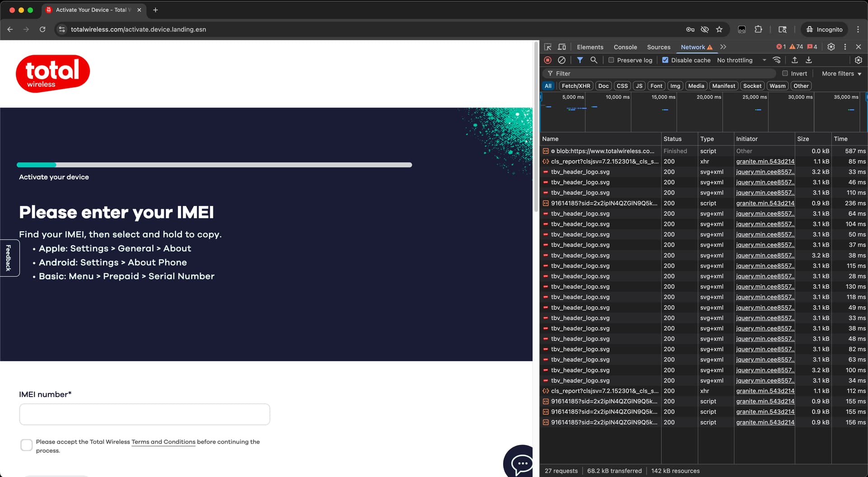Screen dimensions: 868x477
Task: Click the stop recording network log icon
Action: (547, 60)
